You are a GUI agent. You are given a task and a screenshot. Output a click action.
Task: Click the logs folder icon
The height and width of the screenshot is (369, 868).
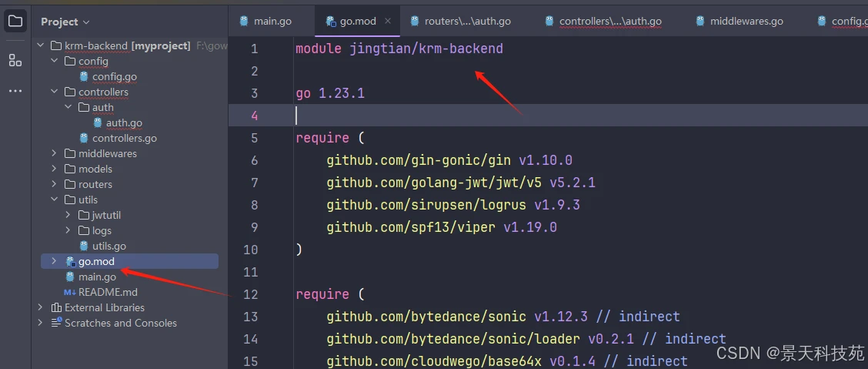click(x=84, y=230)
